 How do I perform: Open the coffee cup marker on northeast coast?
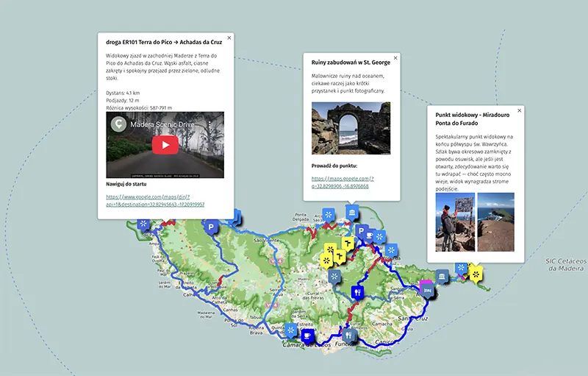tap(370, 235)
